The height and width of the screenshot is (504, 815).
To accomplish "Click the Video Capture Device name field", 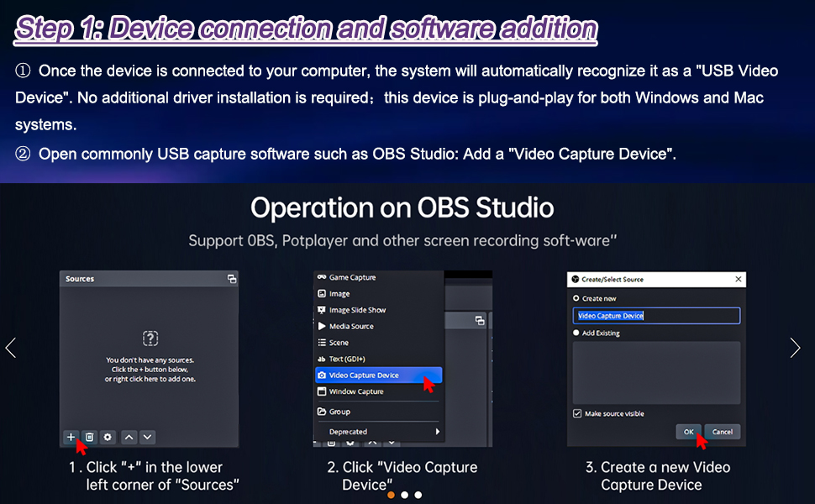I will (656, 315).
